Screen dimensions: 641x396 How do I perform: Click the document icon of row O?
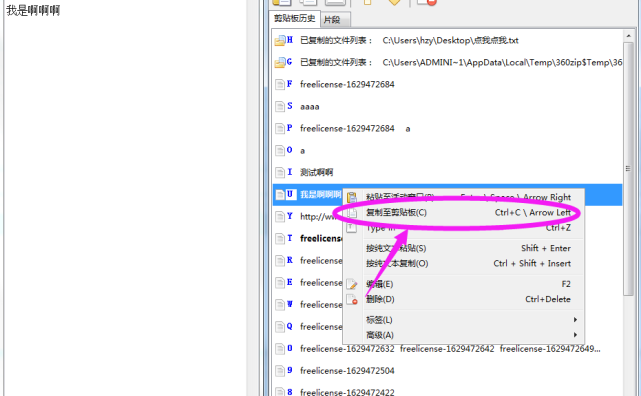point(280,151)
